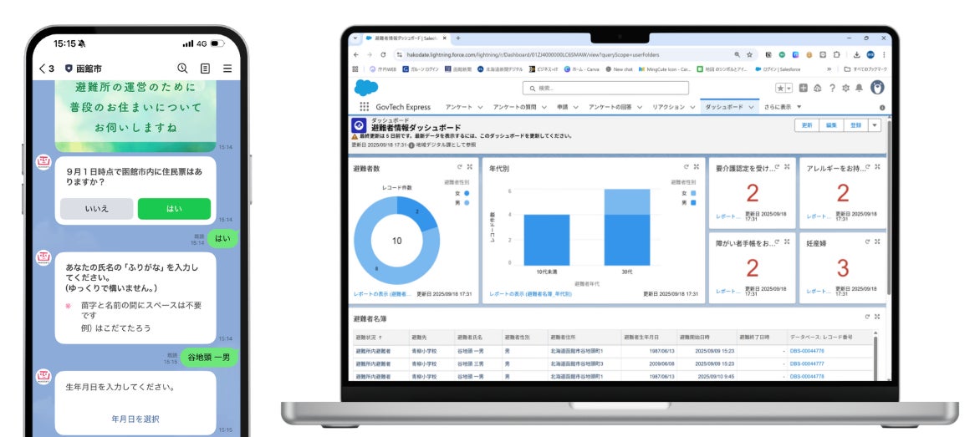Open the New chat bookmark

tap(619, 69)
